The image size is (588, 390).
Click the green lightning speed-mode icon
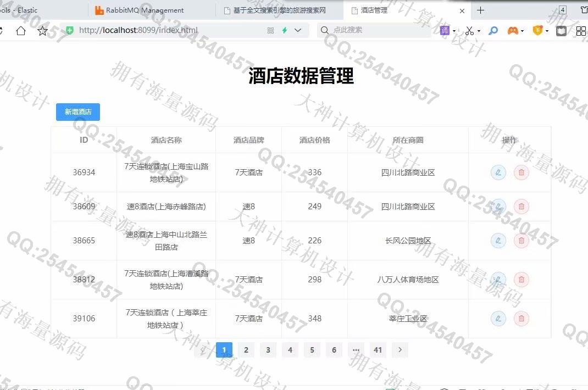tap(285, 30)
